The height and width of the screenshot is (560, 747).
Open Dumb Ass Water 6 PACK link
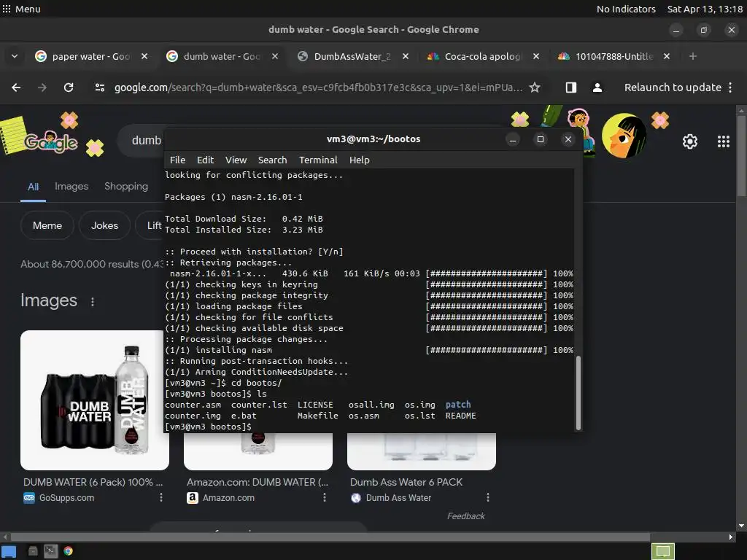pos(406,482)
